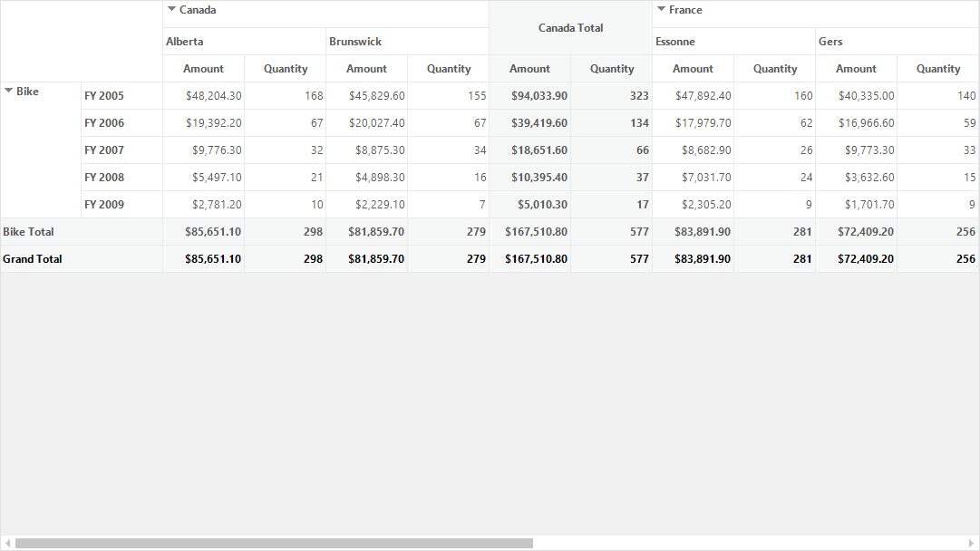Click the FY 2009 row header
The width and height of the screenshot is (980, 551).
click(x=121, y=204)
